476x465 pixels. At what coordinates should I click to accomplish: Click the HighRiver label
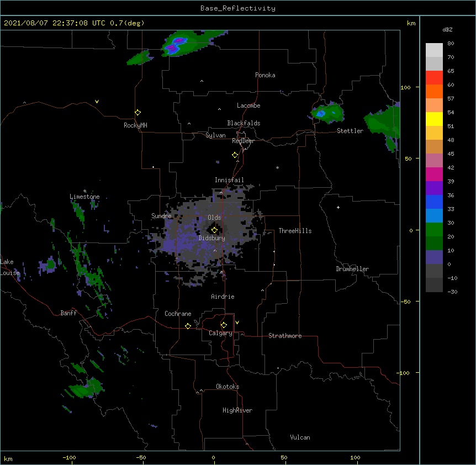(x=237, y=410)
